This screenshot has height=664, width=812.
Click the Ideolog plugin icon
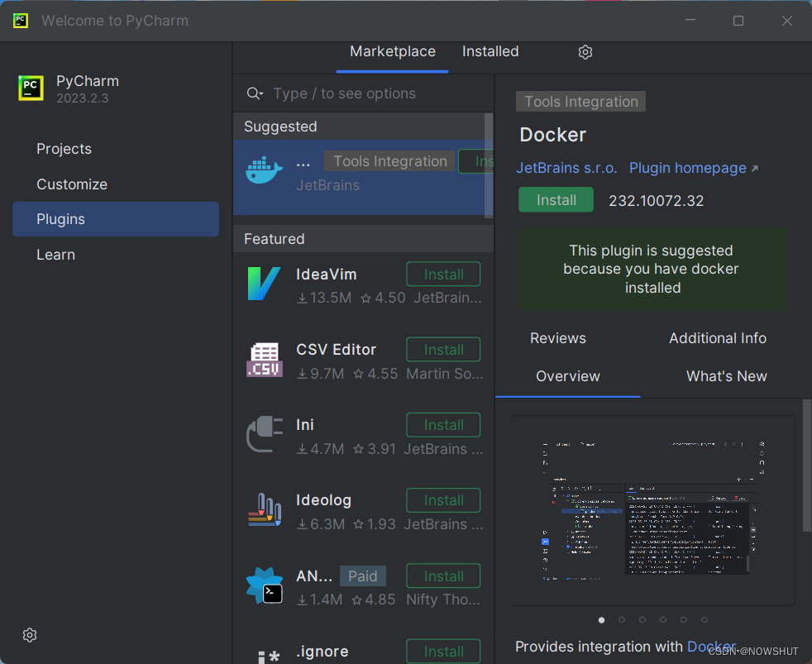(x=264, y=509)
